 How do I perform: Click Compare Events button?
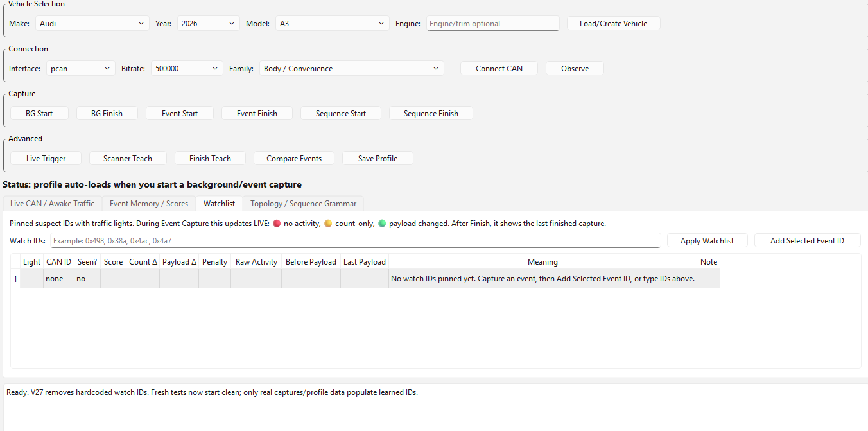click(x=294, y=159)
